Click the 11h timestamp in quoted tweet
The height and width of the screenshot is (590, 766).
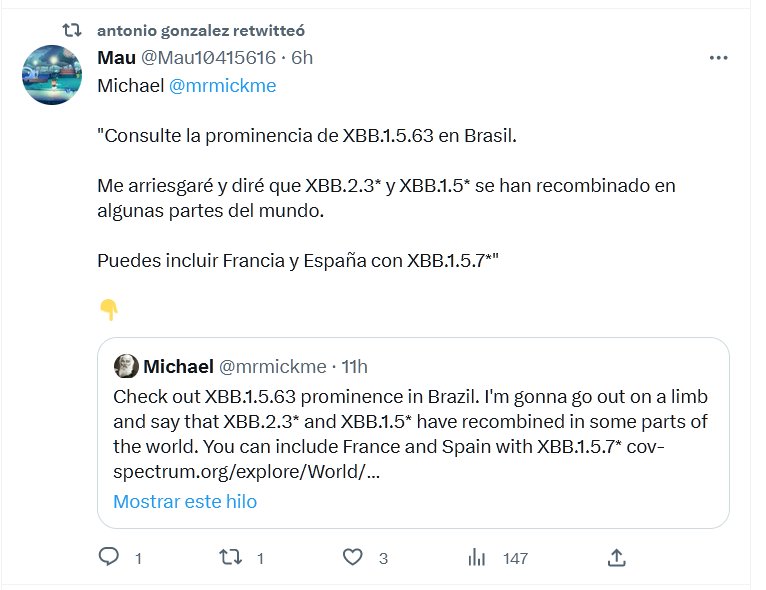point(354,366)
